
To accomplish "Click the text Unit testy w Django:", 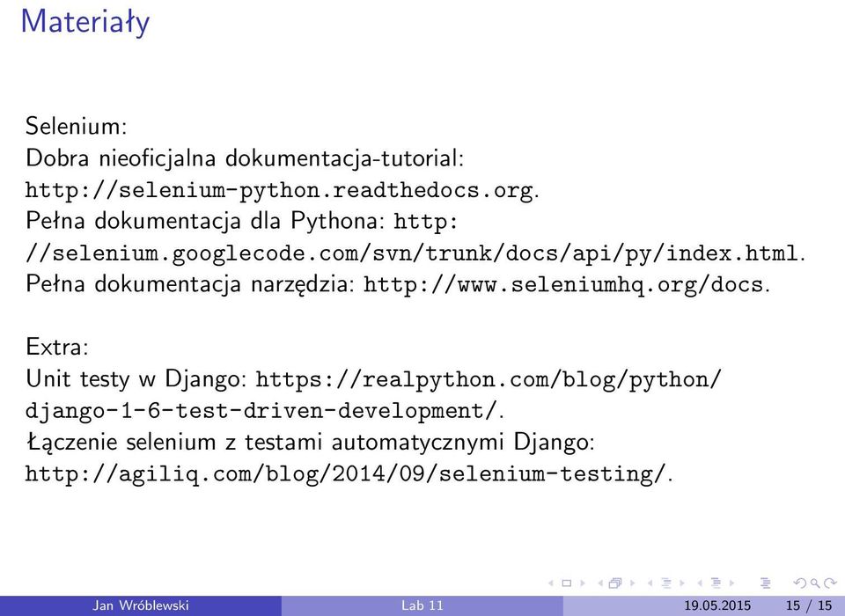I will 136,379.
